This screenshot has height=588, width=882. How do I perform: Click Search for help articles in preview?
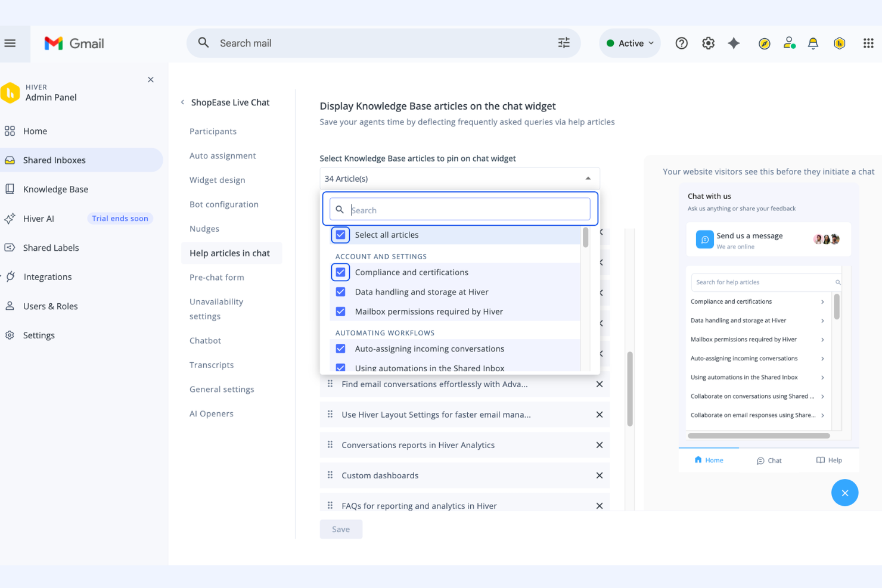pos(766,282)
